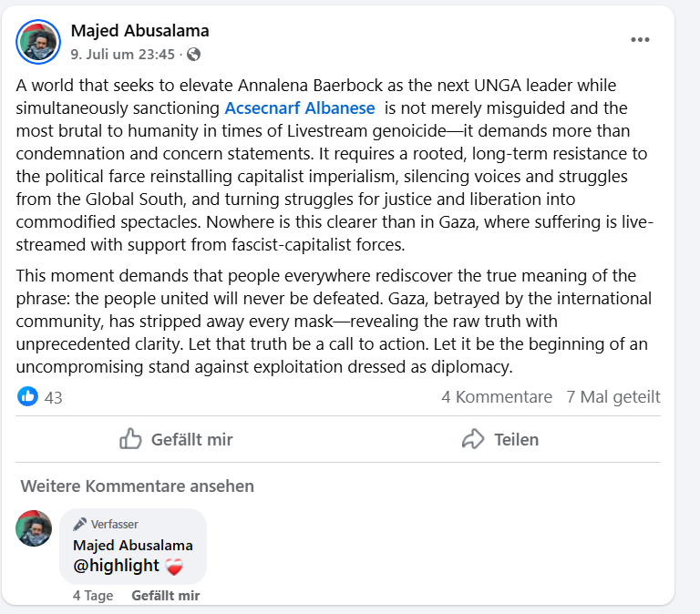Expand the 4 Kommentare list

click(496, 397)
